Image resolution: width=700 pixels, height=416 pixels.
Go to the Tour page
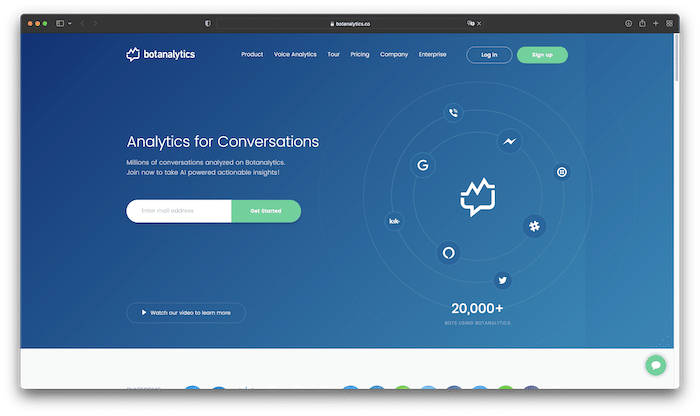[333, 54]
